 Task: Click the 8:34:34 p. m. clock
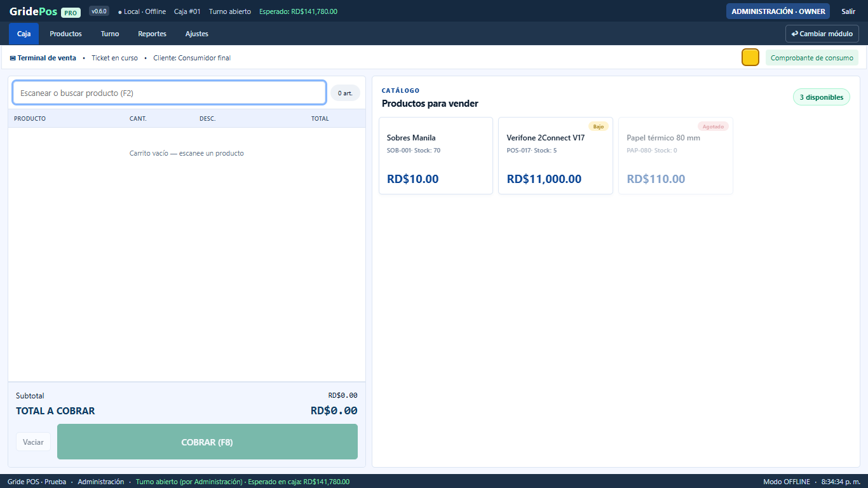(841, 482)
